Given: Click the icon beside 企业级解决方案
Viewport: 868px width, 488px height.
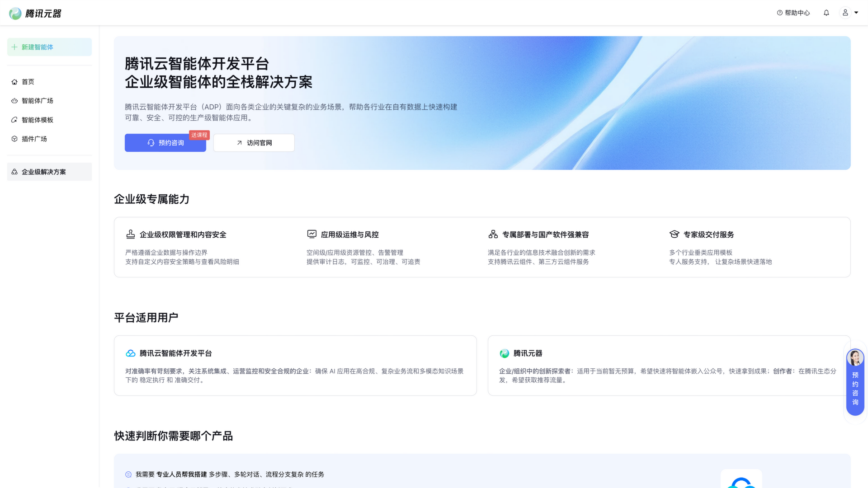Looking at the screenshot, I should coord(14,172).
